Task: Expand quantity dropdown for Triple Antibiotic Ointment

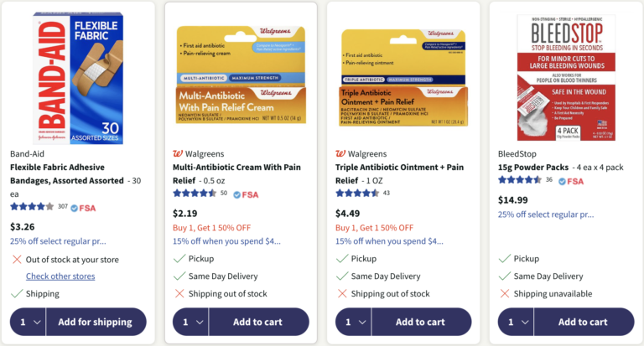Action: (354, 322)
